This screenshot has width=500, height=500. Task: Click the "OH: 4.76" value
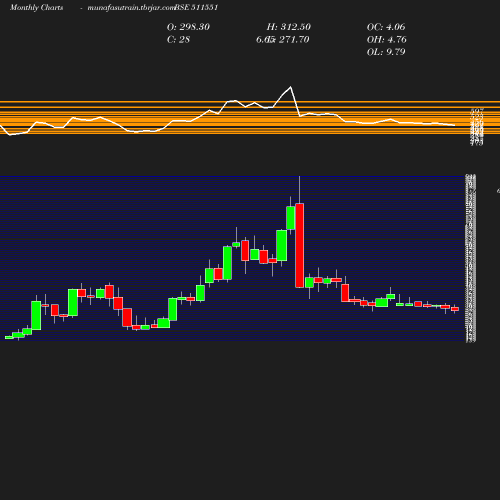(x=387, y=40)
